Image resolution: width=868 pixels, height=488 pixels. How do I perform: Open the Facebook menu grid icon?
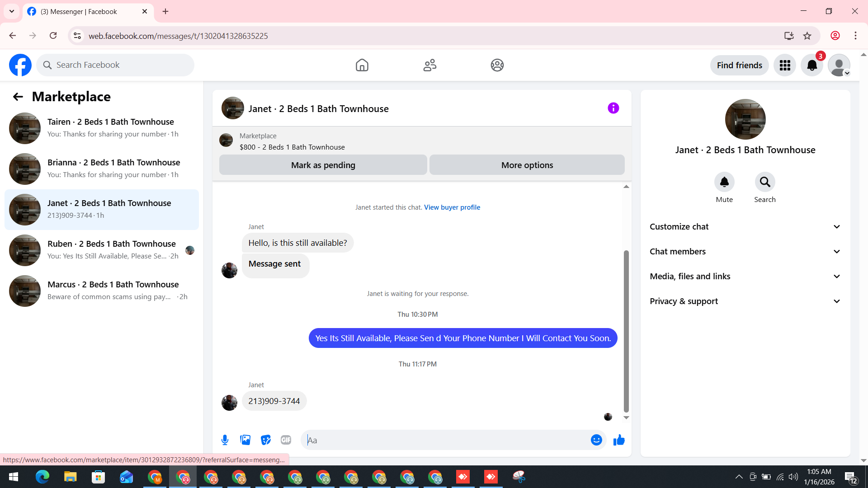pos(785,66)
